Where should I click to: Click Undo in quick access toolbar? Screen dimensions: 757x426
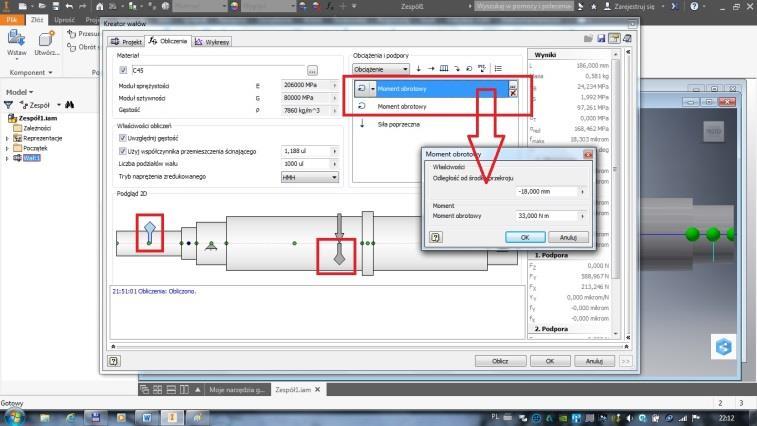69,6
